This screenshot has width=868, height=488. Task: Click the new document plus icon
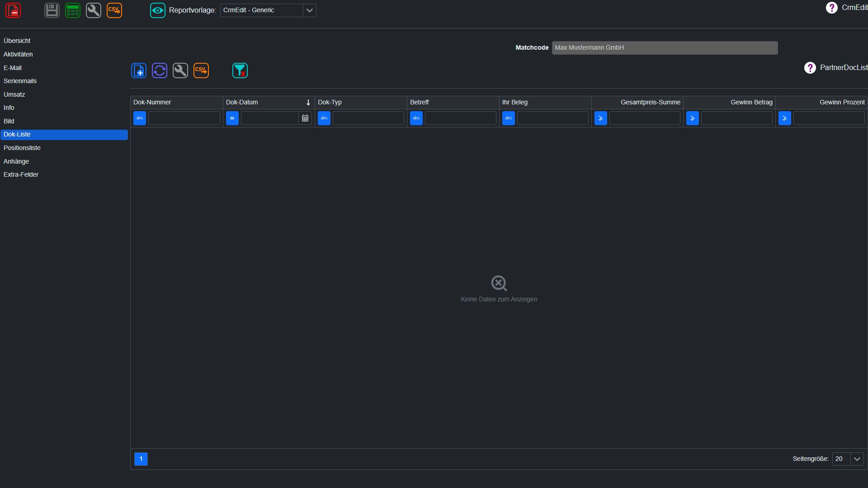[x=139, y=70]
